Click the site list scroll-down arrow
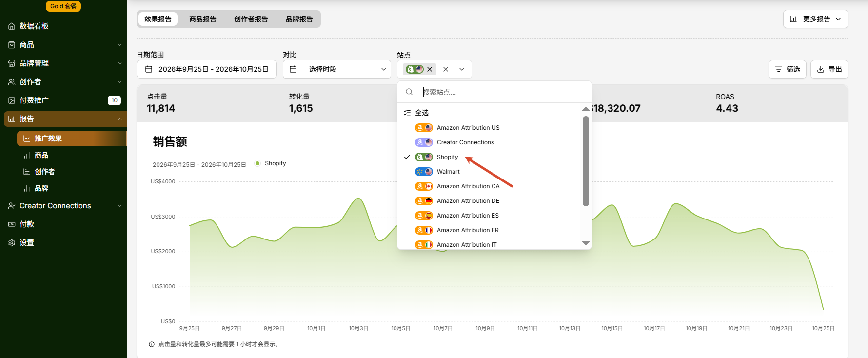This screenshot has width=868, height=358. click(586, 243)
